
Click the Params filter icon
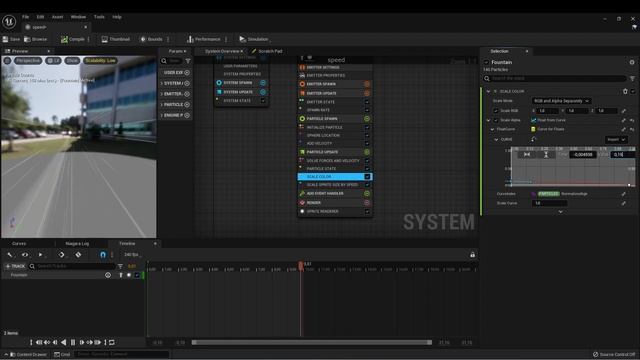[x=188, y=61]
